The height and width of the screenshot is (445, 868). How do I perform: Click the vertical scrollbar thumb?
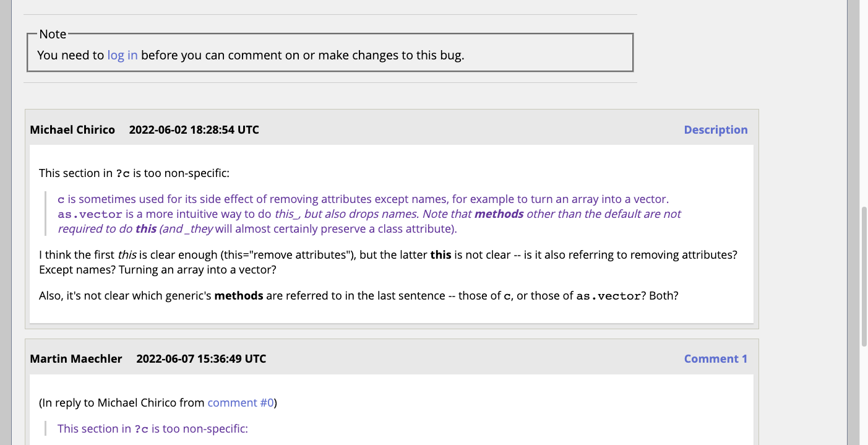coord(864,277)
